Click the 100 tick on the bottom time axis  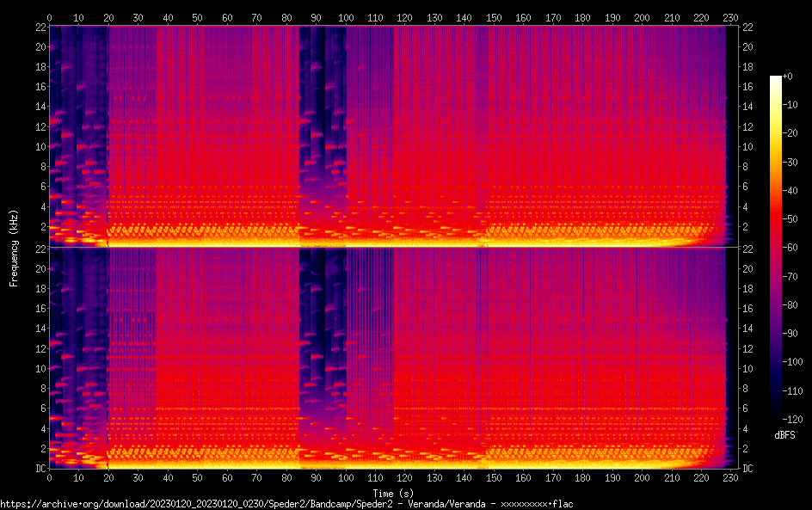pyautogui.click(x=346, y=477)
